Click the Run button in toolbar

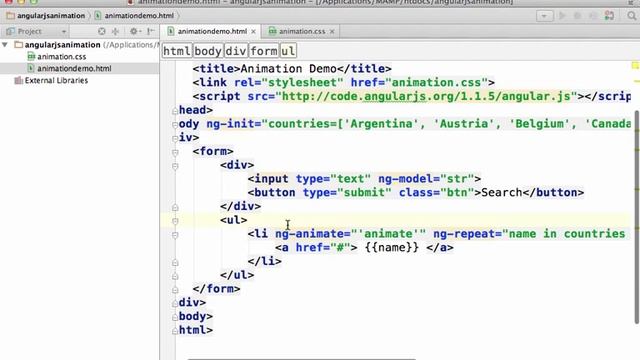pos(562,16)
